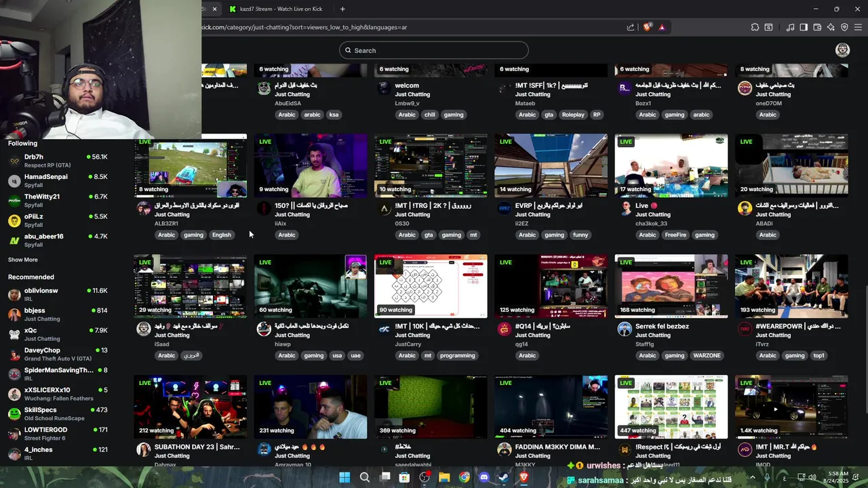Open File Explorer from the taskbar
The image size is (868, 488).
click(x=444, y=477)
